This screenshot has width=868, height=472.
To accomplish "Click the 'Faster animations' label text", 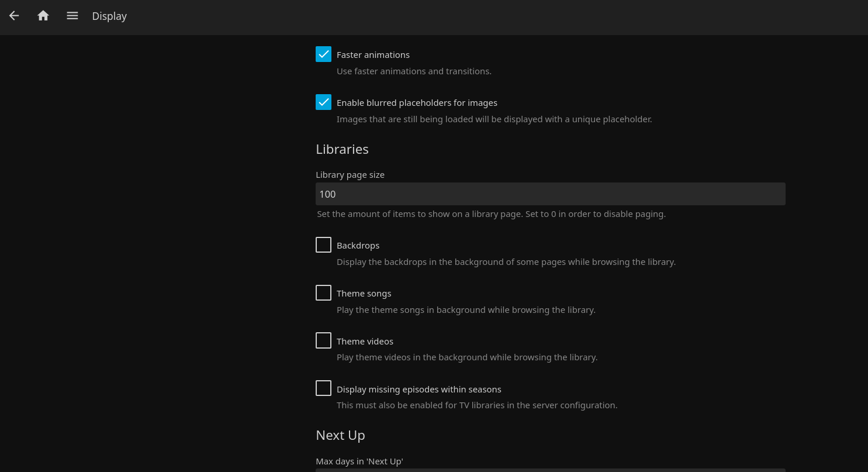I will point(373,55).
